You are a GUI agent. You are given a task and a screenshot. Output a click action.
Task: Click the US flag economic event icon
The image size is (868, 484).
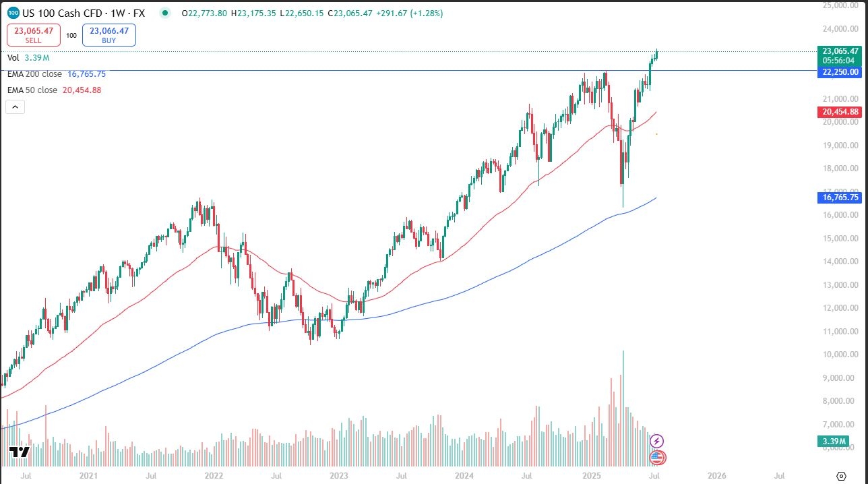pos(657,458)
